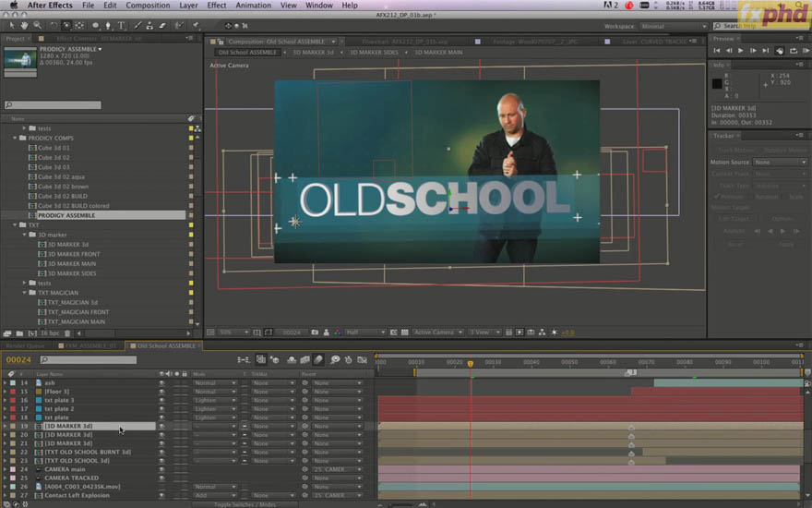Image resolution: width=812 pixels, height=508 pixels.
Task: Select the Cube 3d 02 aqua composition
Action: [61, 176]
